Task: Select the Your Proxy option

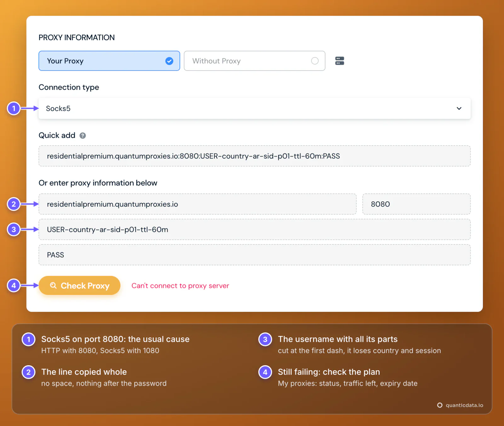Action: 109,61
